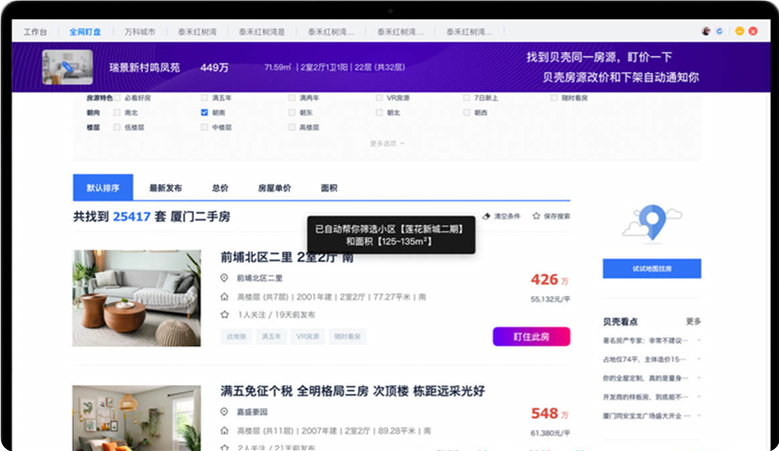Check the 7日新上 filter
The width and height of the screenshot is (779, 451).
(467, 98)
